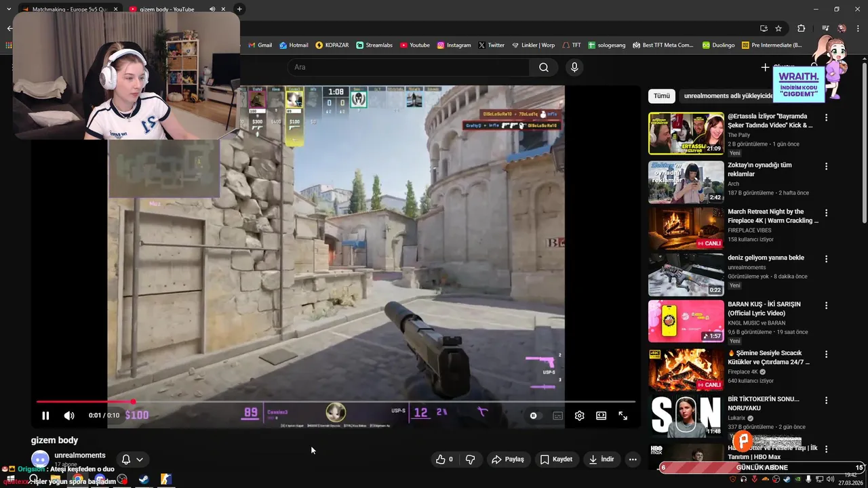The width and height of the screenshot is (868, 488).
Task: Download the video using İndir
Action: pyautogui.click(x=601, y=459)
